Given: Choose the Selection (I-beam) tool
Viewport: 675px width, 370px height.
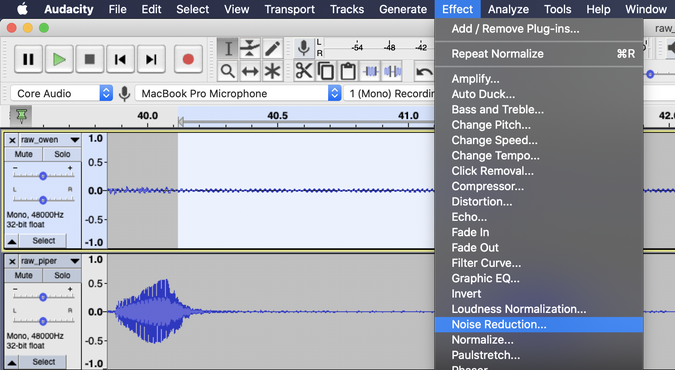Looking at the screenshot, I should 228,48.
